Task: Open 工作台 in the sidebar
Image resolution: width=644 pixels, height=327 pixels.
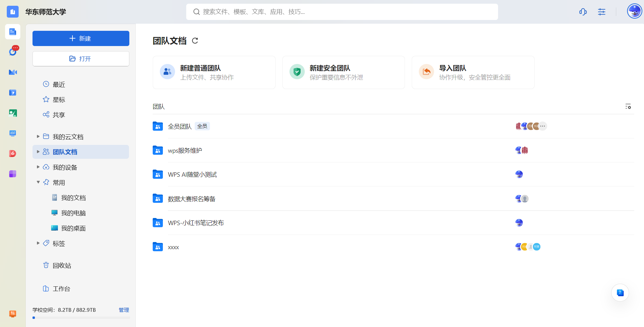Action: pyautogui.click(x=81, y=289)
